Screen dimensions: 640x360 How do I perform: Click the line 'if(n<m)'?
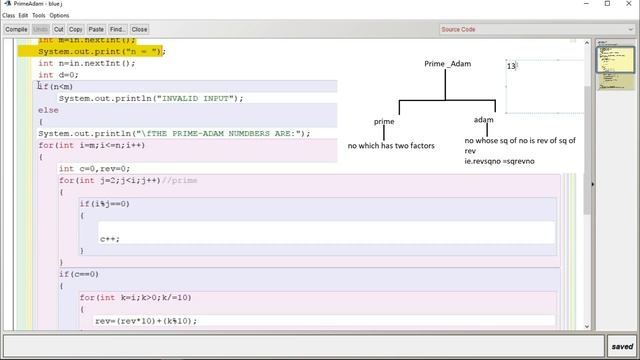56,87
